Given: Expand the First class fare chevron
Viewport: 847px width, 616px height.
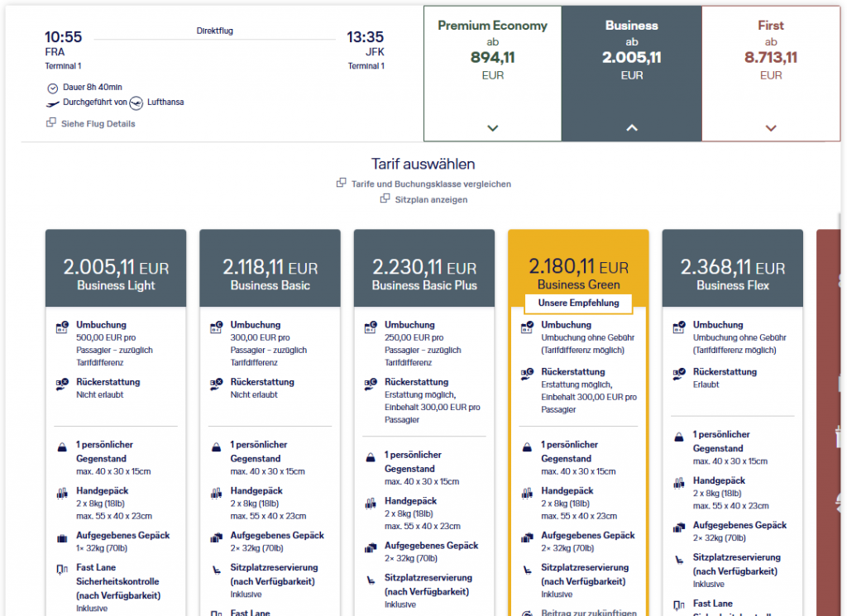Looking at the screenshot, I should coord(770,127).
